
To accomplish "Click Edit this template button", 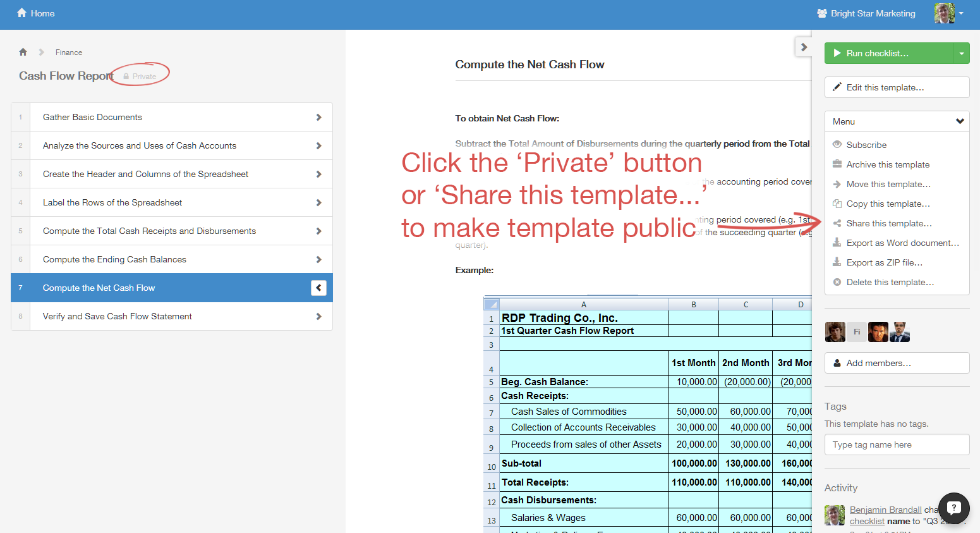I will (897, 87).
